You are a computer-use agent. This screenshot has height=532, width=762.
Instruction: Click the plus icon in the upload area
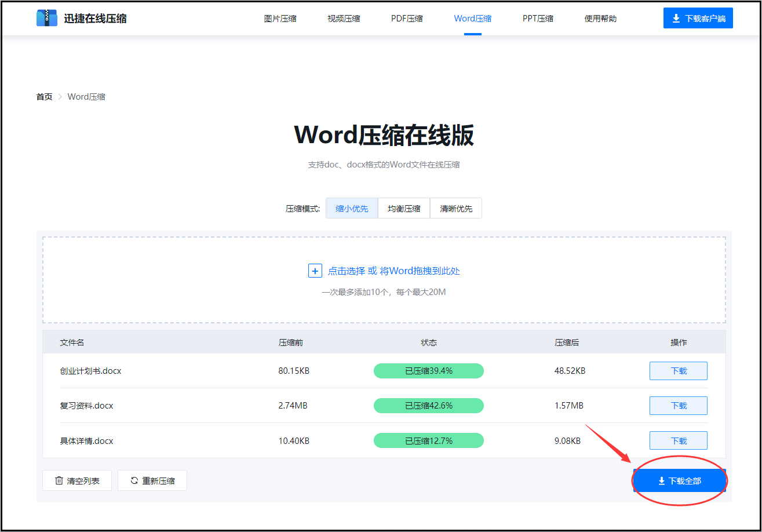315,270
